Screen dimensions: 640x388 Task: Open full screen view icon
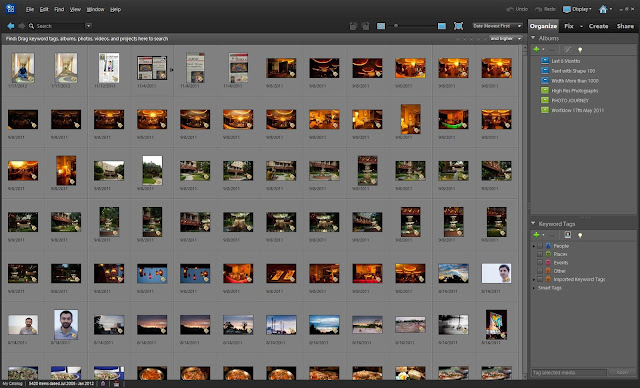tap(458, 26)
